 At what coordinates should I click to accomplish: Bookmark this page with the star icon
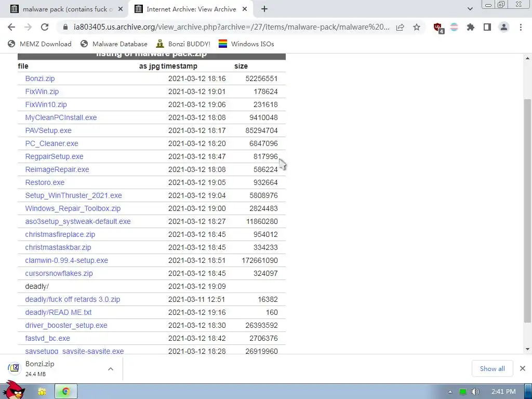417,27
